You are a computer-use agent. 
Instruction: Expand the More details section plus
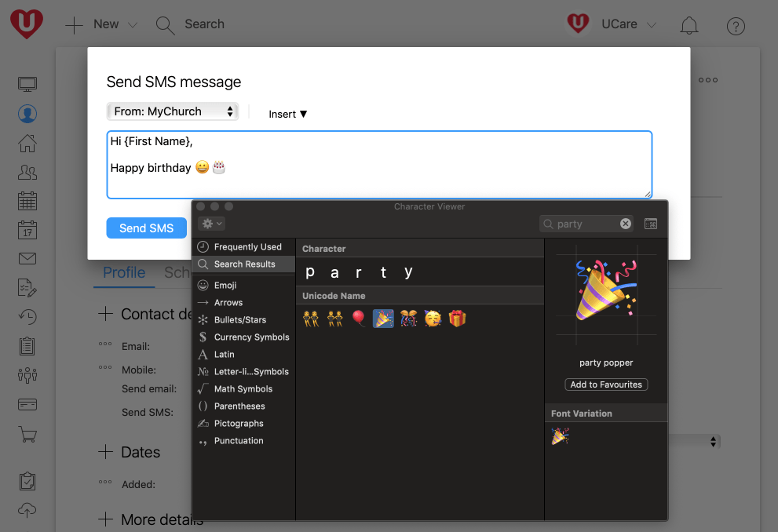pos(105,519)
